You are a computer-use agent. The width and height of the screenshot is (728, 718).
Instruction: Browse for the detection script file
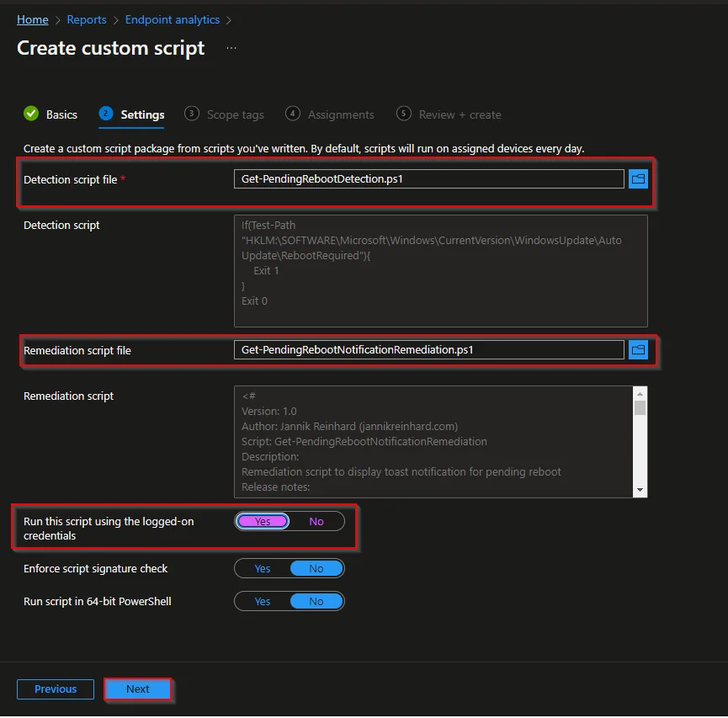tap(638, 178)
